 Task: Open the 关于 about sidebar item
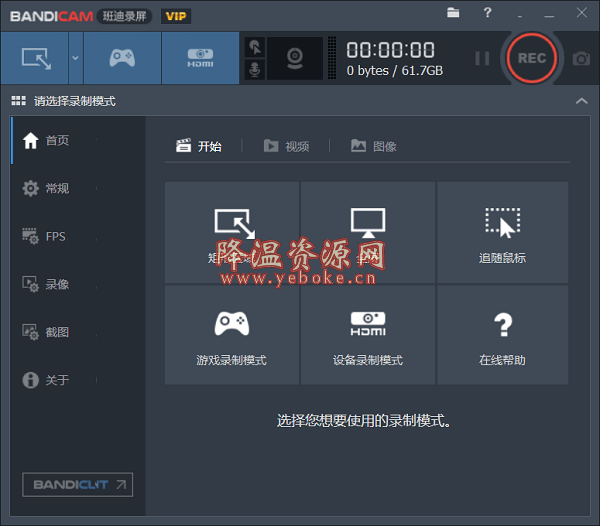click(x=78, y=380)
